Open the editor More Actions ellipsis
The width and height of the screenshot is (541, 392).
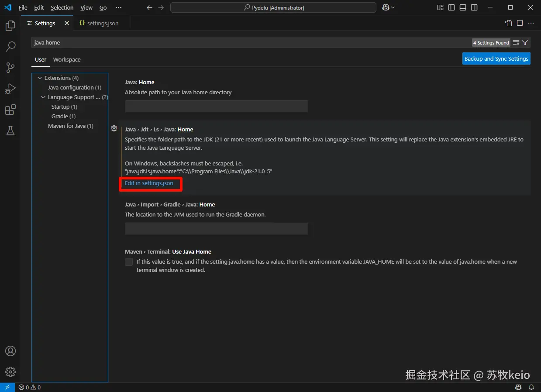pyautogui.click(x=531, y=23)
